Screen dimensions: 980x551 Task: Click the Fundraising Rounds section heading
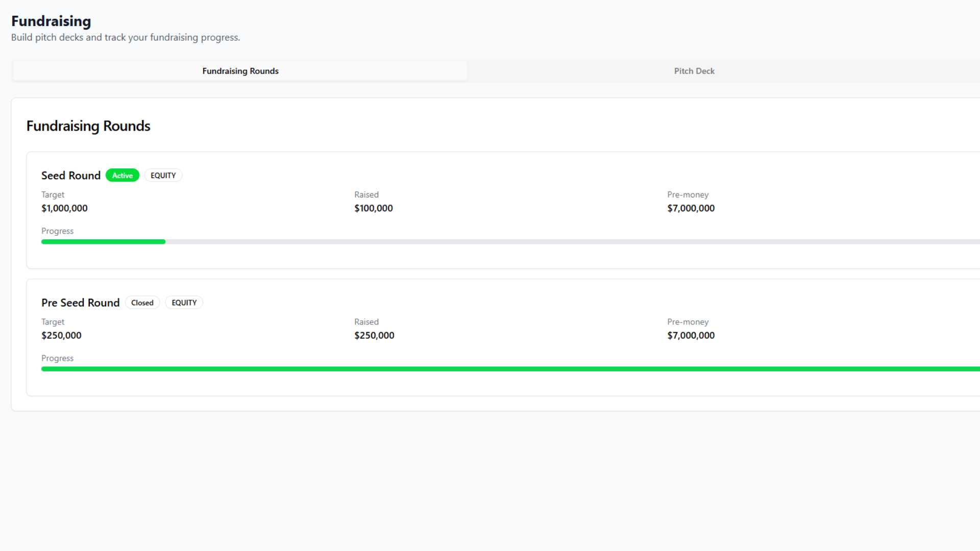(x=88, y=126)
